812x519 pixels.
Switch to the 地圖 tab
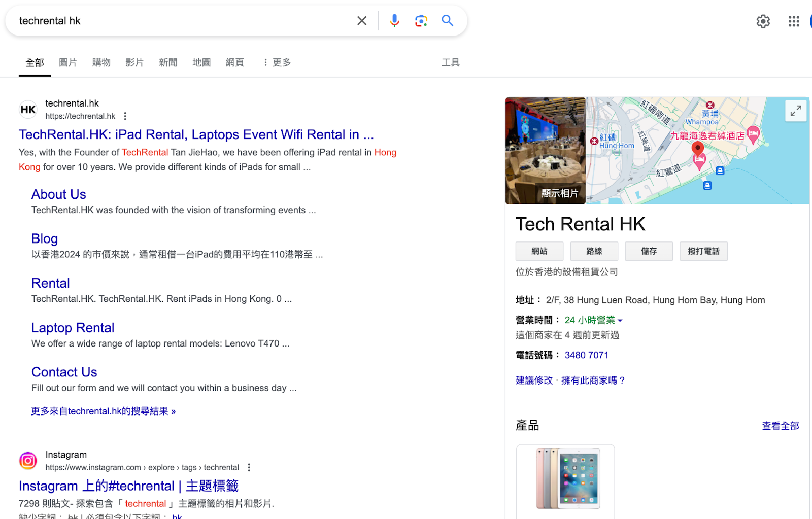(x=201, y=62)
